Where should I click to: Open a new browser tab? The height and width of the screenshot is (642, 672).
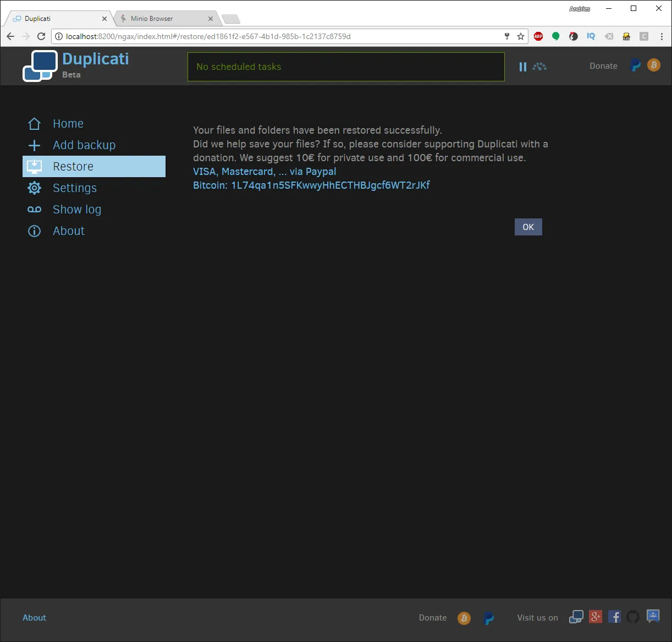[x=231, y=19]
